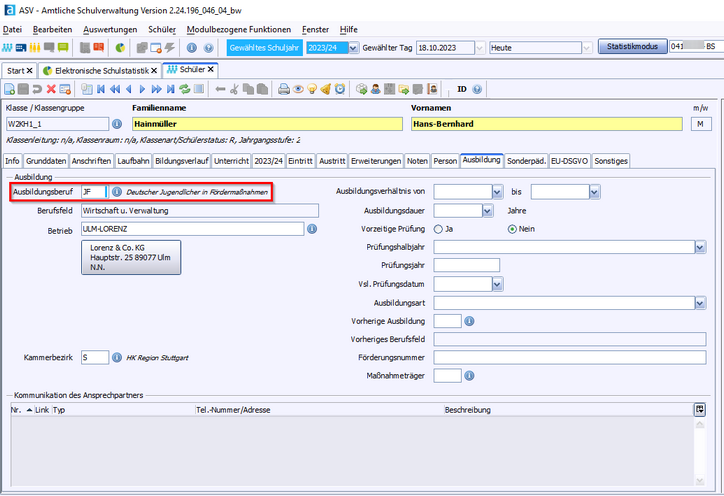The image size is (724, 496).
Task: Expand the Prüfungshalbjahr dropdown
Action: click(x=700, y=247)
